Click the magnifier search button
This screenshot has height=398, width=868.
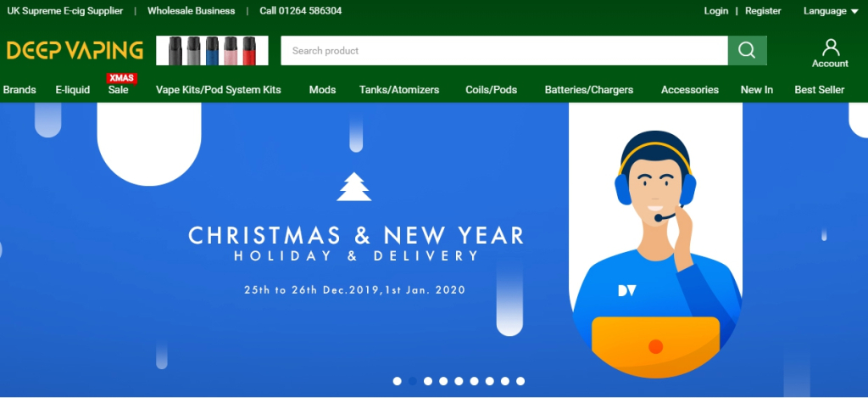tap(748, 50)
